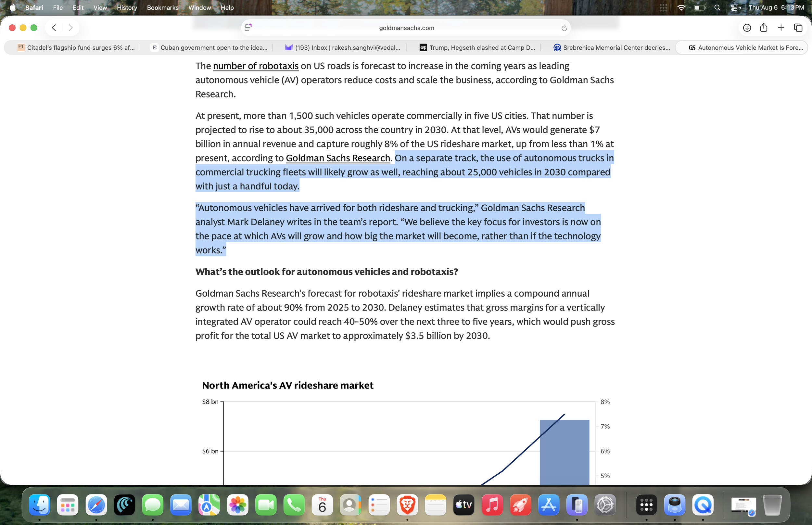The height and width of the screenshot is (525, 812).
Task: Show Wi-Fi status menu
Action: pos(681,7)
